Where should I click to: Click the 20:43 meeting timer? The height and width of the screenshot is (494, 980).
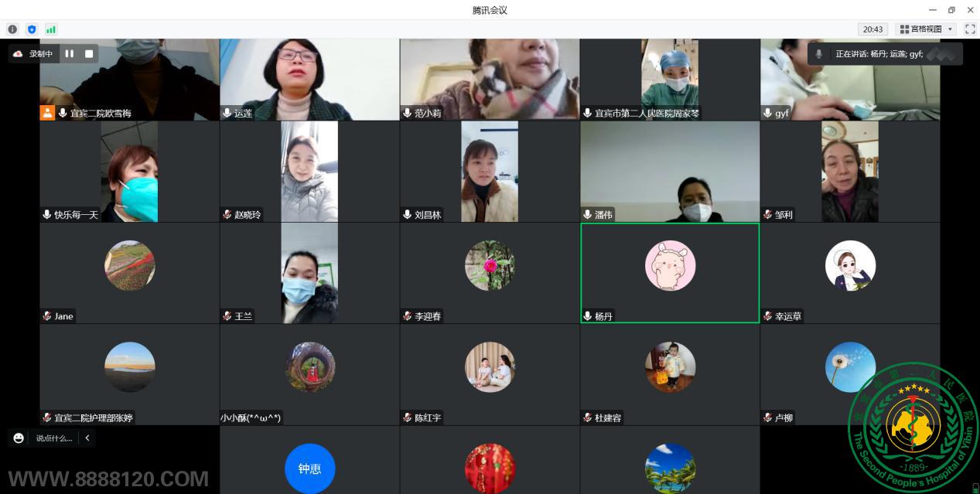(872, 29)
